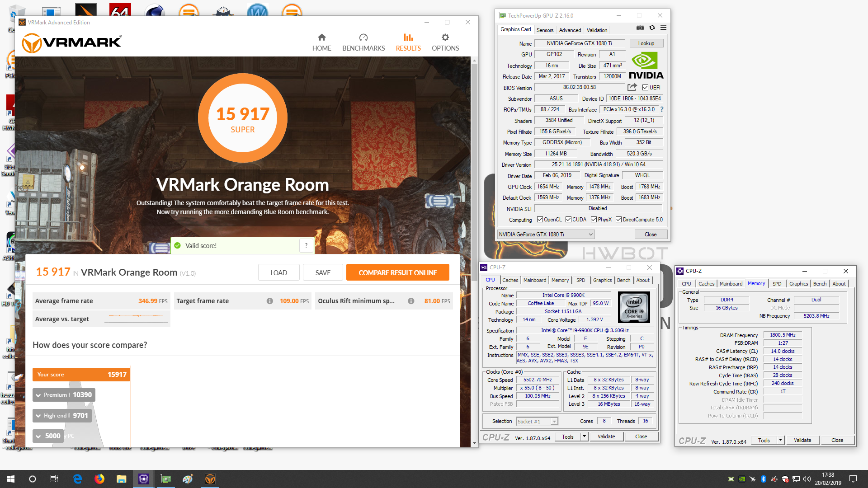Screen dimensions: 868x488
Task: Click the Your score 15917 orange bar
Action: point(81,375)
